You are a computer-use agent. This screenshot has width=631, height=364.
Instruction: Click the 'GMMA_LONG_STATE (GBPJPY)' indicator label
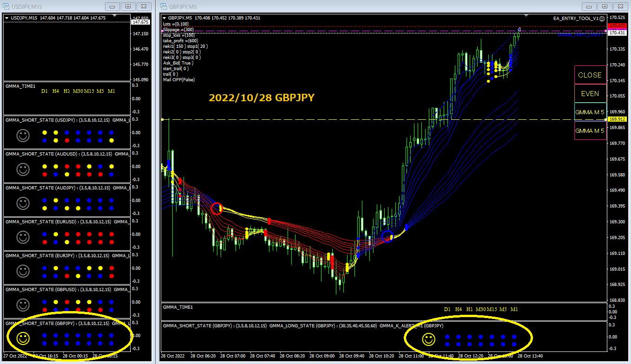[x=304, y=326]
